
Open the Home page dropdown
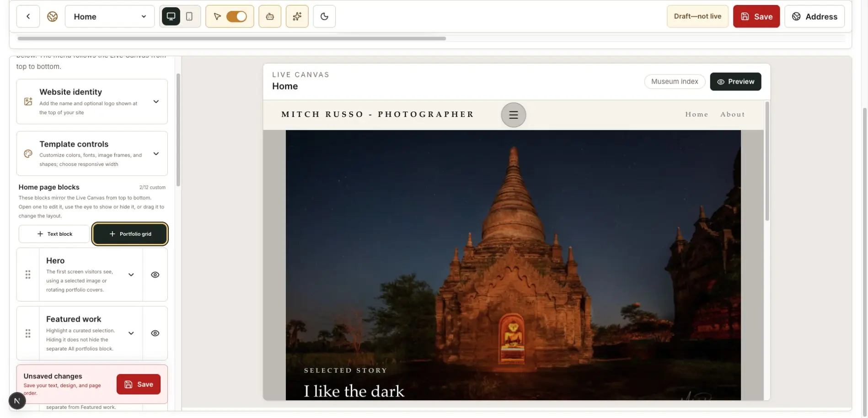(x=110, y=16)
